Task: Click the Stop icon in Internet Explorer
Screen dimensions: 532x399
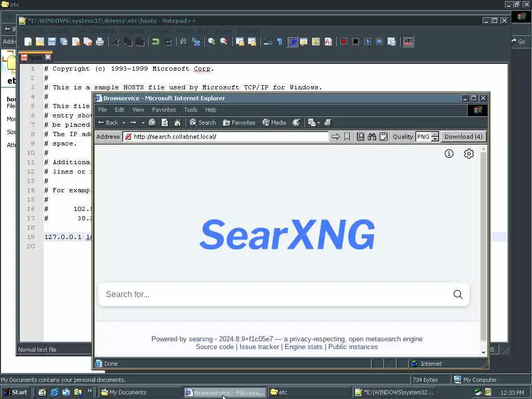Action: tap(152, 123)
